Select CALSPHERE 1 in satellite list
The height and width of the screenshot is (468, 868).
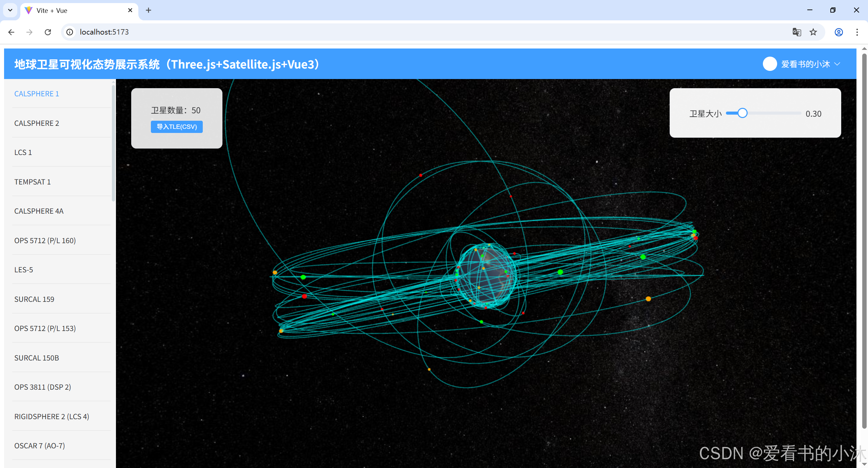(x=37, y=94)
